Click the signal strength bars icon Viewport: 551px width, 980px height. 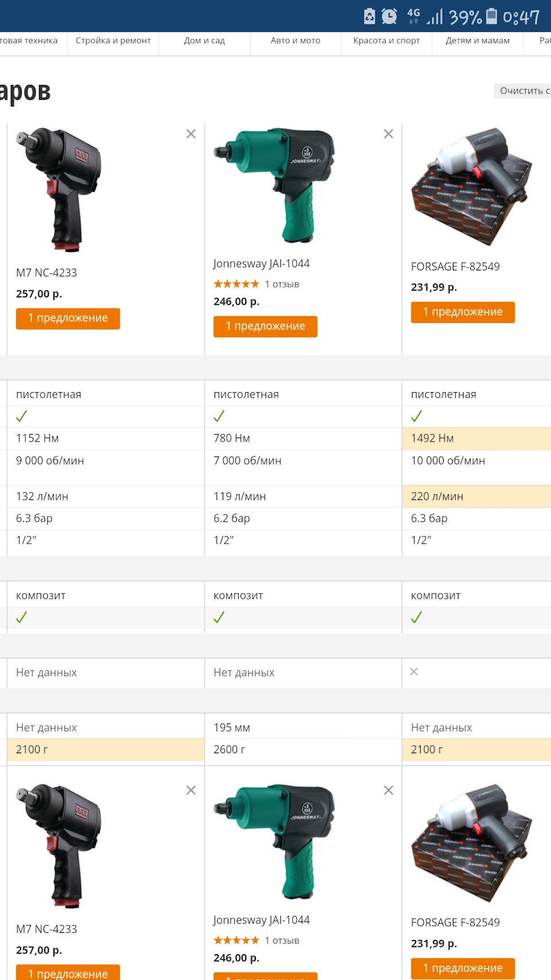point(435,16)
